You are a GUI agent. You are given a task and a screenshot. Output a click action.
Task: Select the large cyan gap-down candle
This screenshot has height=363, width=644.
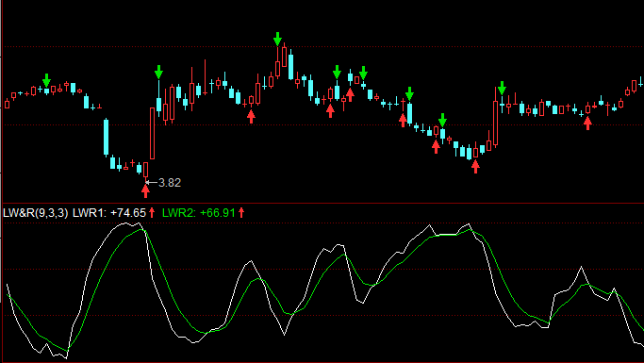[106, 137]
